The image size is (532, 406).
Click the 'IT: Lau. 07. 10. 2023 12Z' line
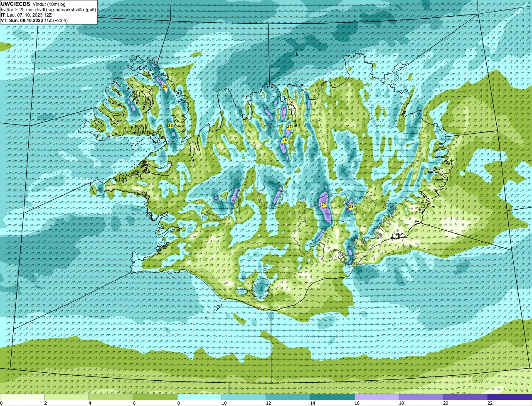pyautogui.click(x=26, y=15)
